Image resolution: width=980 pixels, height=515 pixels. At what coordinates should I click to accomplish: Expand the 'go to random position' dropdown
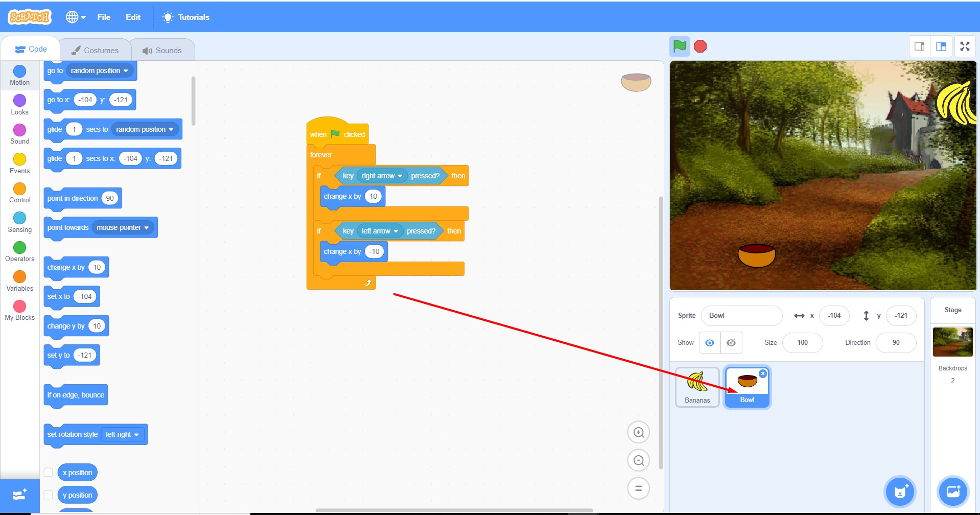(x=100, y=71)
